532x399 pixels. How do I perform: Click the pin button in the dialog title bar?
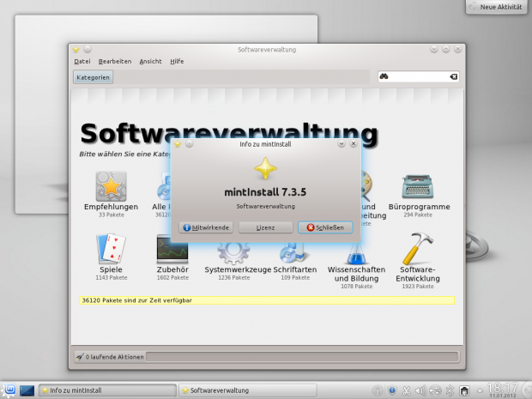pos(190,144)
